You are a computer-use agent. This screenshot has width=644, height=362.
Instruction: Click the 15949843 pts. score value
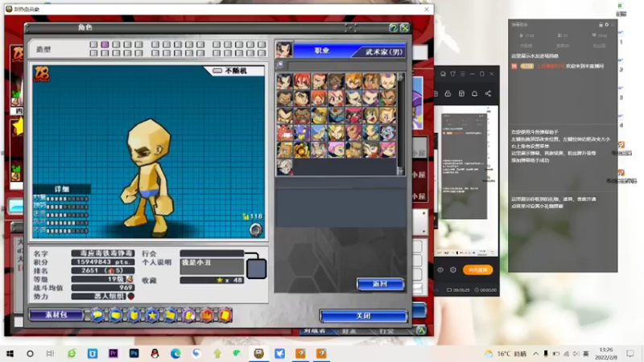pyautogui.click(x=103, y=262)
